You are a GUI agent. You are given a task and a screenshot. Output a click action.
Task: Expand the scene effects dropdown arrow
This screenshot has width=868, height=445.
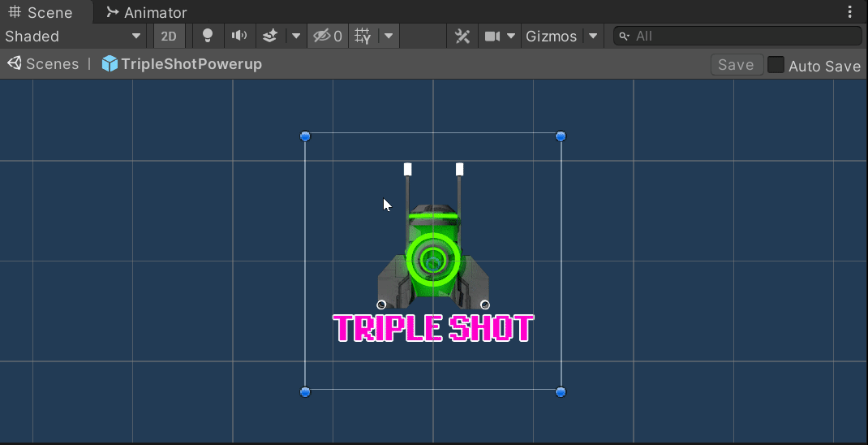tap(295, 36)
